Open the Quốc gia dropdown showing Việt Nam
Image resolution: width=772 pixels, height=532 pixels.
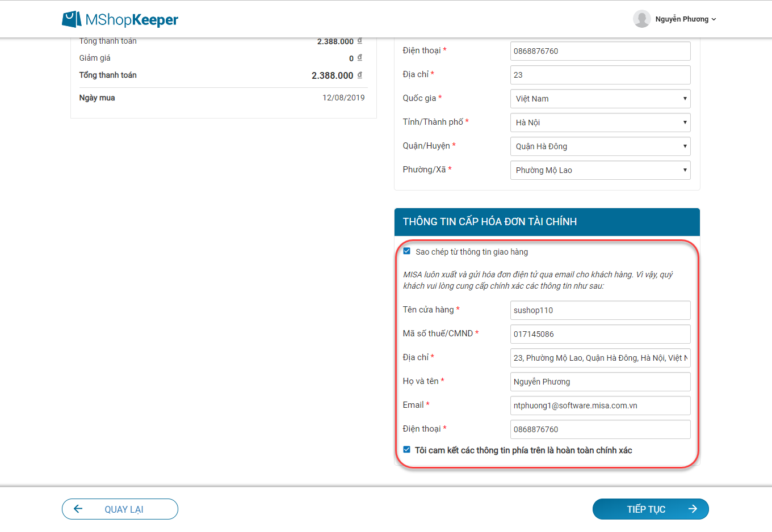point(600,99)
